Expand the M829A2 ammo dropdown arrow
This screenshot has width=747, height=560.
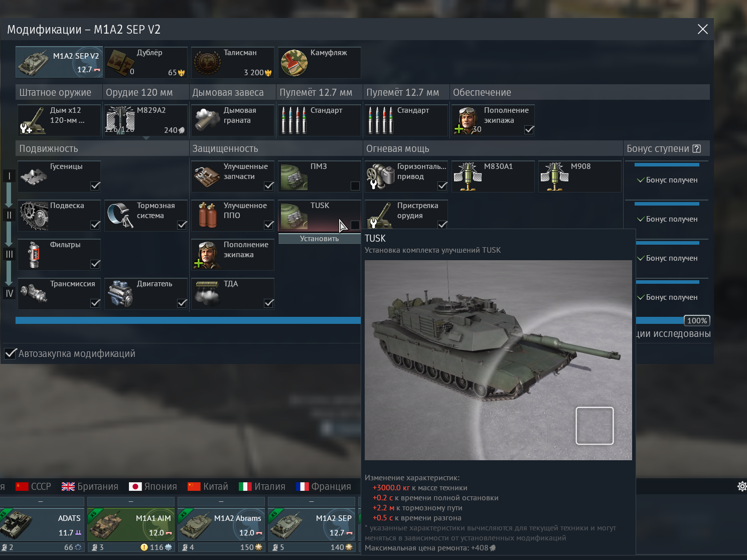[146, 138]
